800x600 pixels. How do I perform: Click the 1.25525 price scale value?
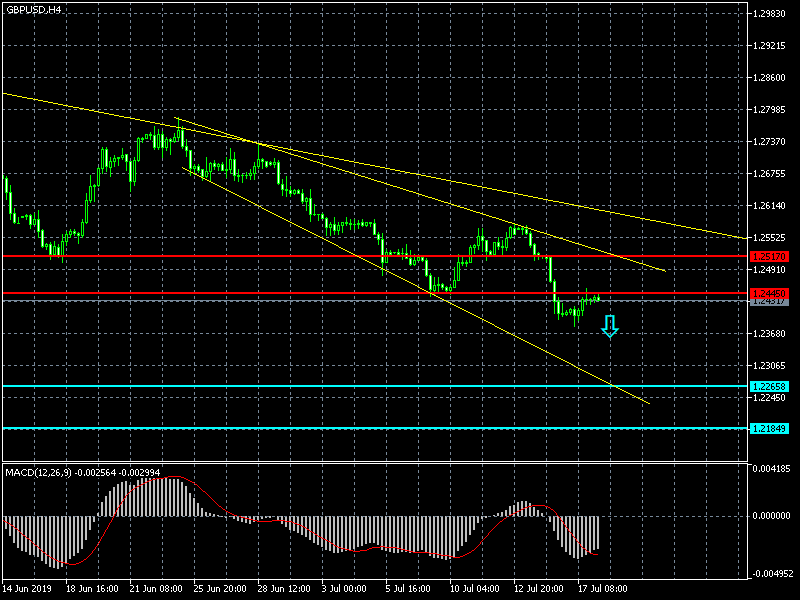(769, 238)
